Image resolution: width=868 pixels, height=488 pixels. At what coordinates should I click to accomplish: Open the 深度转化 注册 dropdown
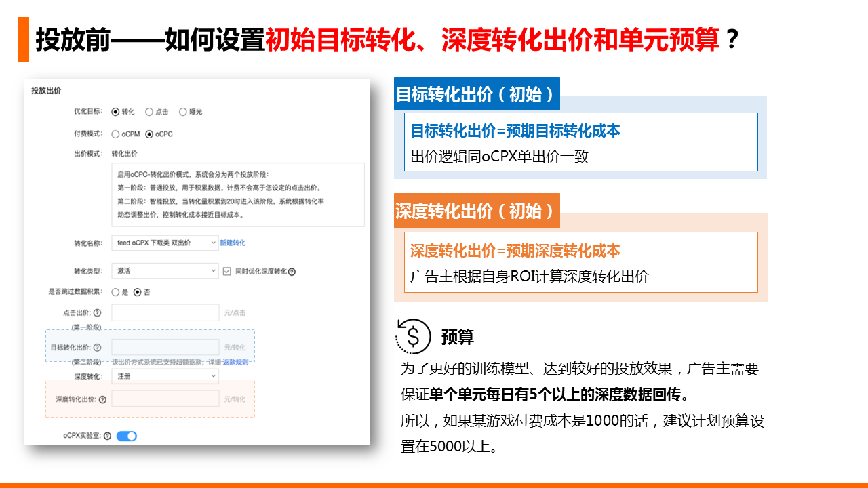(165, 376)
